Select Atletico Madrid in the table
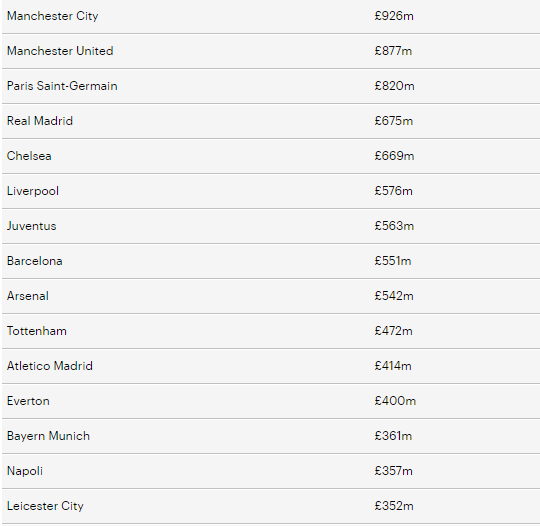Viewport: 540px width, 526px height. coord(50,366)
